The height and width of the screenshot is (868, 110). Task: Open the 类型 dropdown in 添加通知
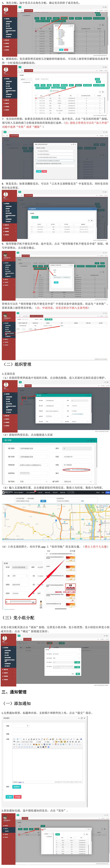[x=21, y=726]
